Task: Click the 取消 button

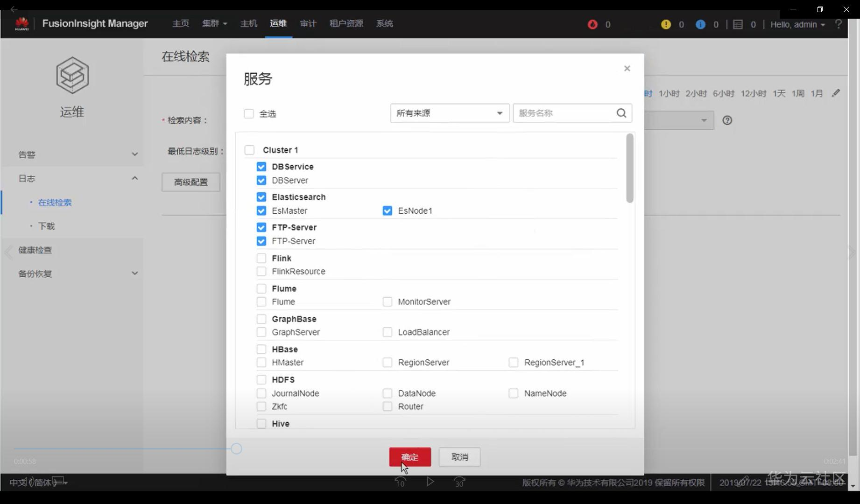Action: tap(460, 457)
